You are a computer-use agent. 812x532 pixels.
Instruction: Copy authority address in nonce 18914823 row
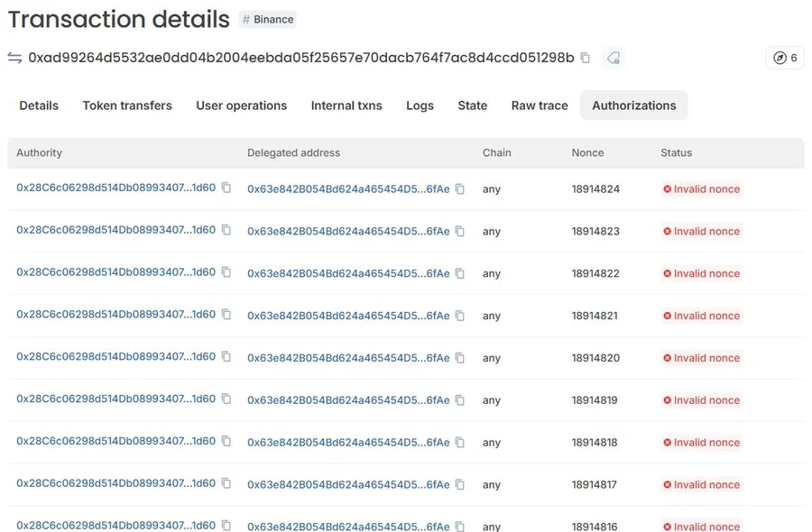coord(226,230)
